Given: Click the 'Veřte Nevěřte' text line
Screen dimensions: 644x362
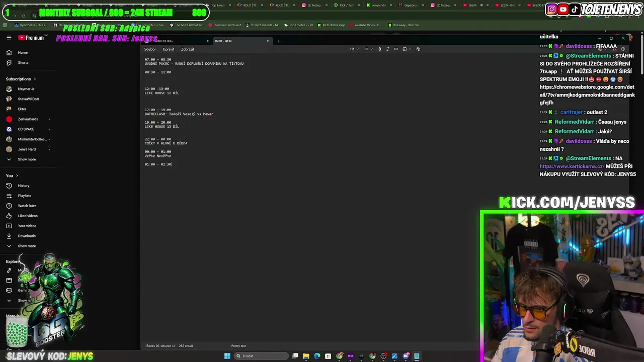Looking at the screenshot, I should [158, 156].
